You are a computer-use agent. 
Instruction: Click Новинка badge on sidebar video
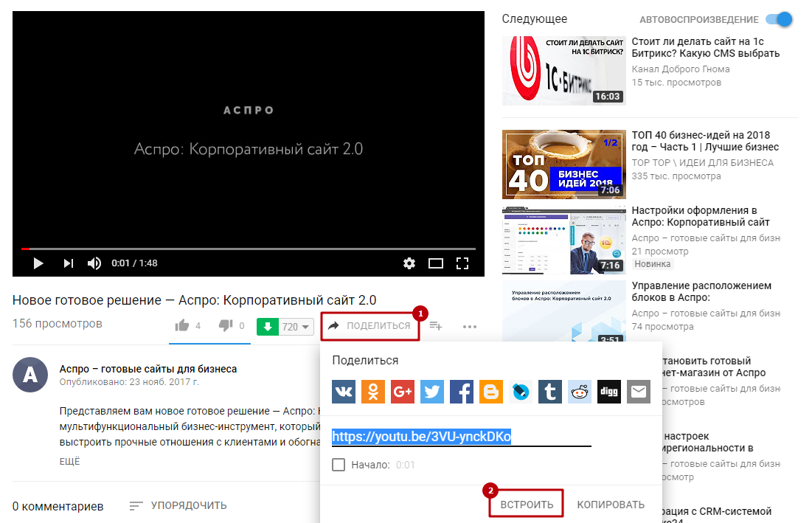[x=653, y=264]
